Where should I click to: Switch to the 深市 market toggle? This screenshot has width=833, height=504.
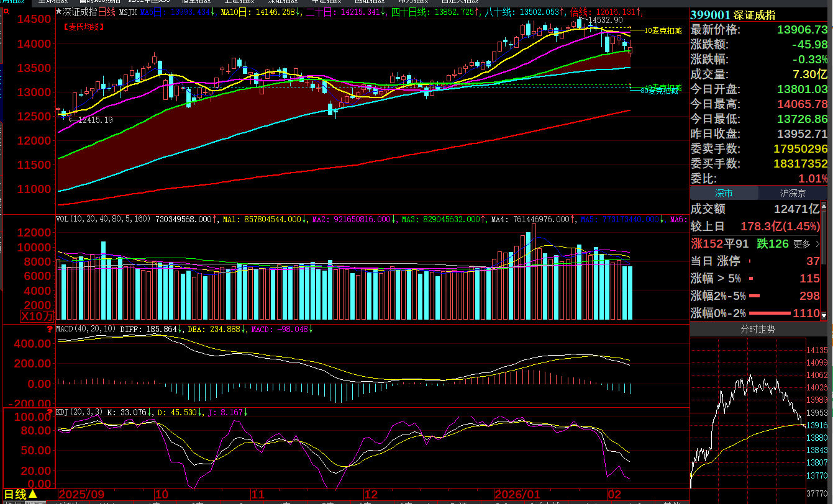point(724,193)
